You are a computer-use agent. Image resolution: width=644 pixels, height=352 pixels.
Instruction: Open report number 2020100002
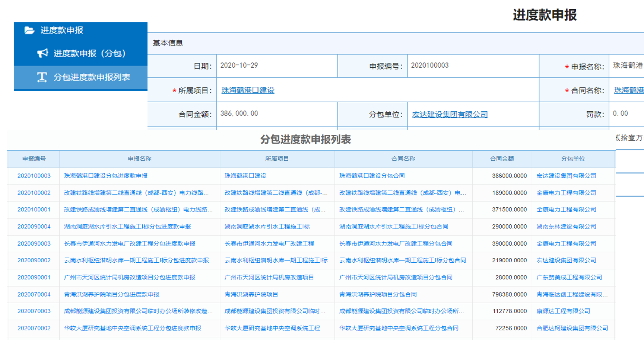34,193
